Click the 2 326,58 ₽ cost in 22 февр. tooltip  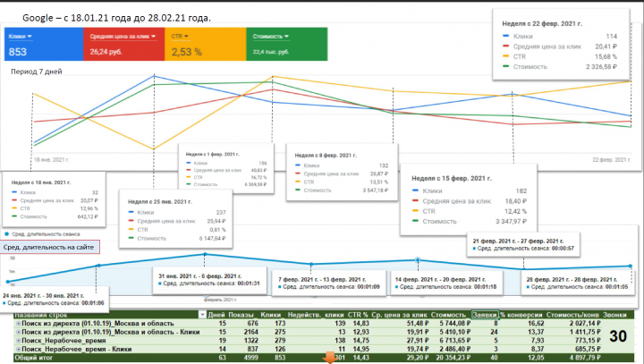(601, 66)
